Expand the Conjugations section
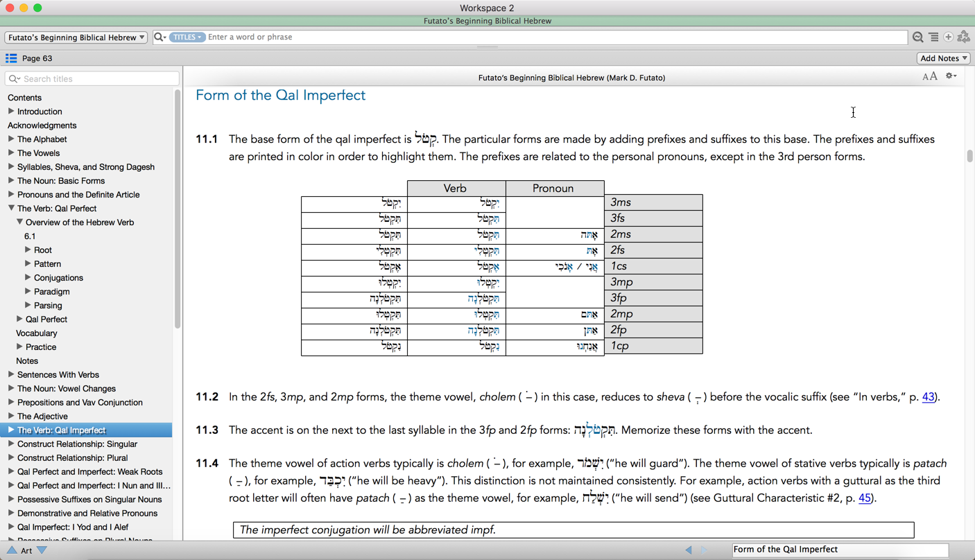Screen dimensions: 975x560 [x=28, y=277]
